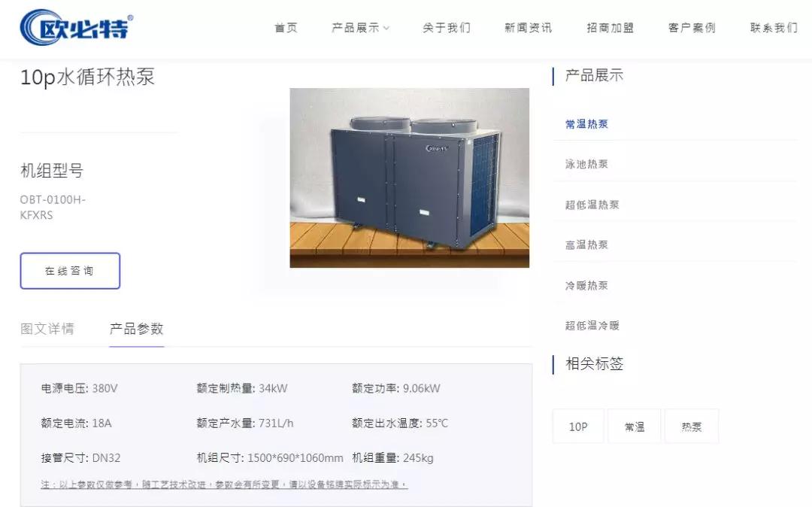Open 新闻资讯 in navigation bar

[529, 28]
